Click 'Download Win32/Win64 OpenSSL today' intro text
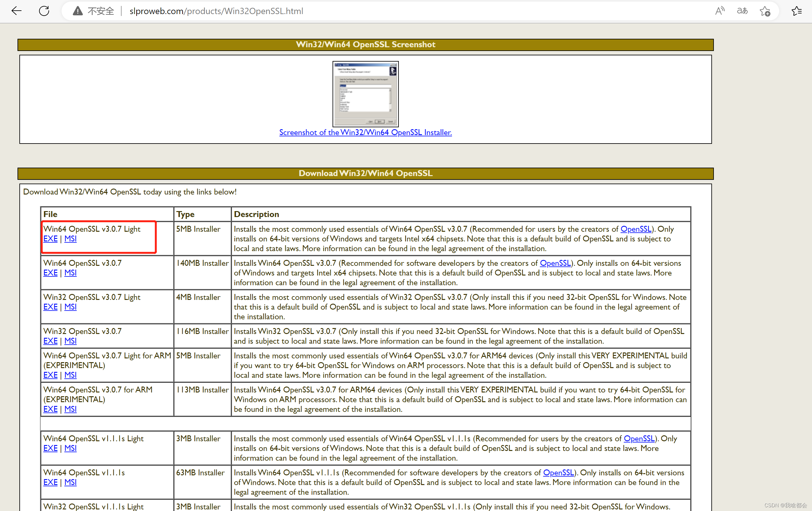The image size is (812, 511). [130, 192]
